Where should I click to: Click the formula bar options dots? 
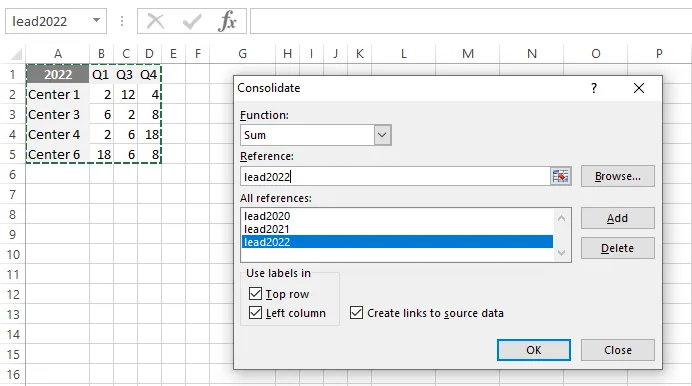tap(122, 21)
